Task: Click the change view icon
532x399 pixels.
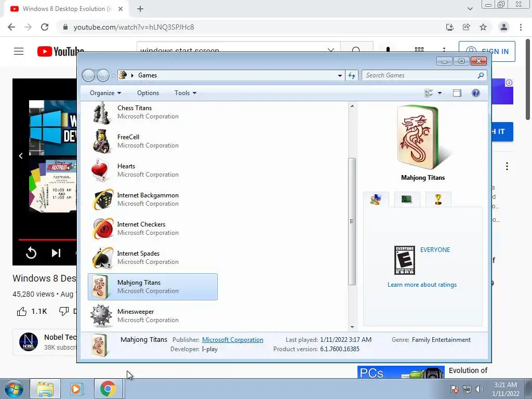Action: [x=429, y=93]
